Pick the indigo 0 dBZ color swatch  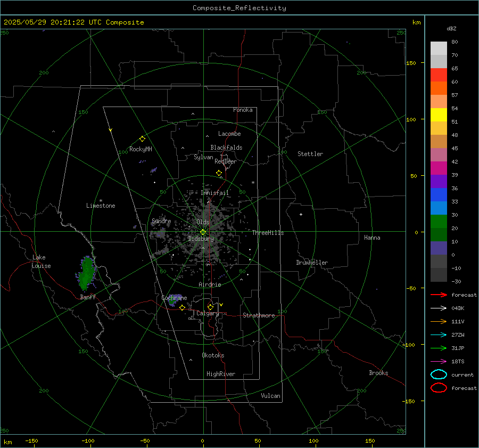(x=439, y=248)
